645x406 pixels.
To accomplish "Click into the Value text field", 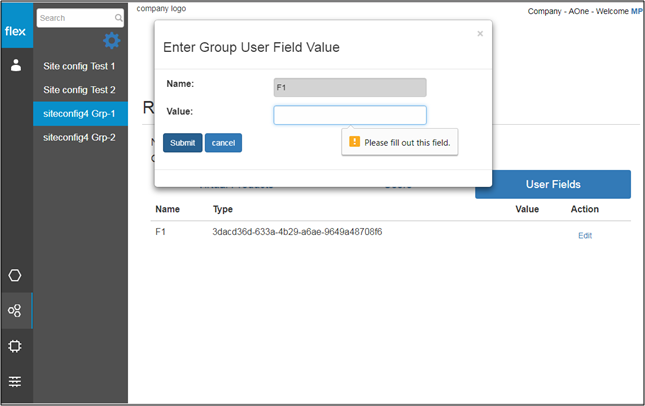I will coord(350,115).
